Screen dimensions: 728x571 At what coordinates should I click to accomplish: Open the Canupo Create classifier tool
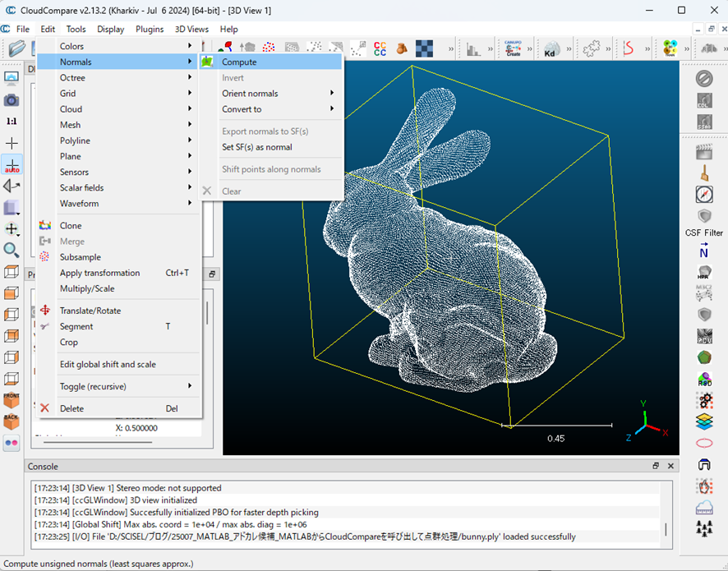pyautogui.click(x=514, y=49)
